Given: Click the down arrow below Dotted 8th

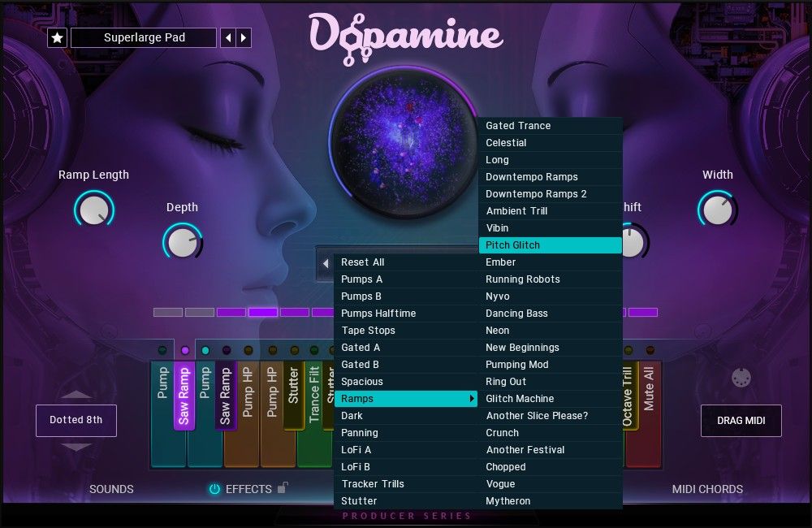Looking at the screenshot, I should (x=76, y=447).
